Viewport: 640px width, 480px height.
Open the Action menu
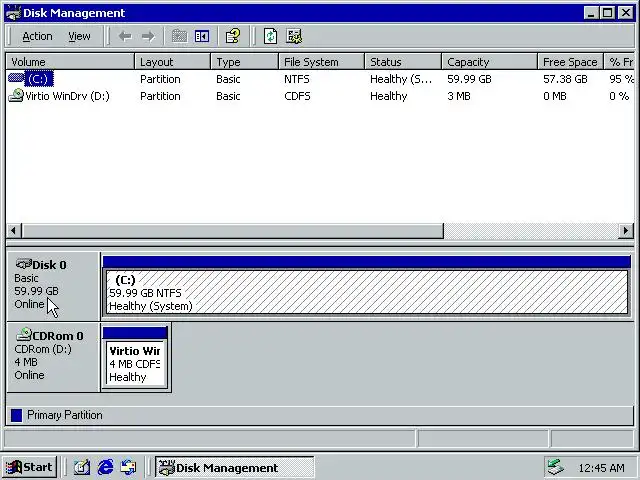tap(37, 36)
